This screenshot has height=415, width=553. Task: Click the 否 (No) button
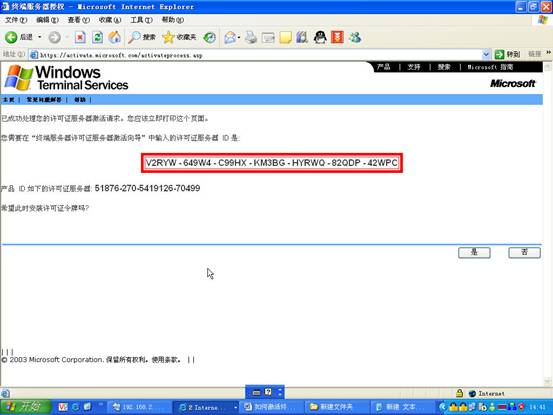[x=524, y=252]
